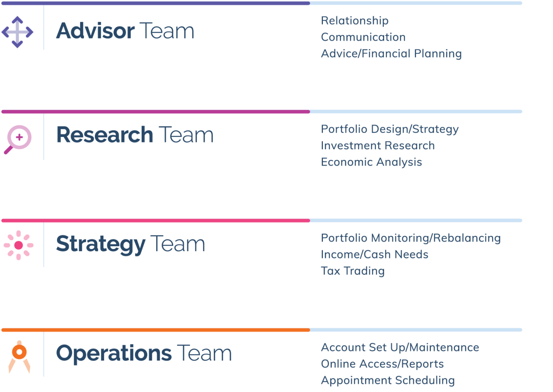553x392 pixels.
Task: Select Tax Trading list item
Action: click(353, 271)
